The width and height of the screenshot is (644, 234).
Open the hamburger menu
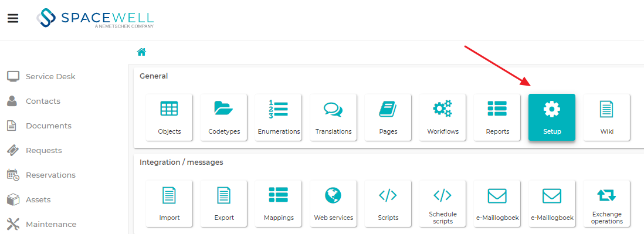13,19
